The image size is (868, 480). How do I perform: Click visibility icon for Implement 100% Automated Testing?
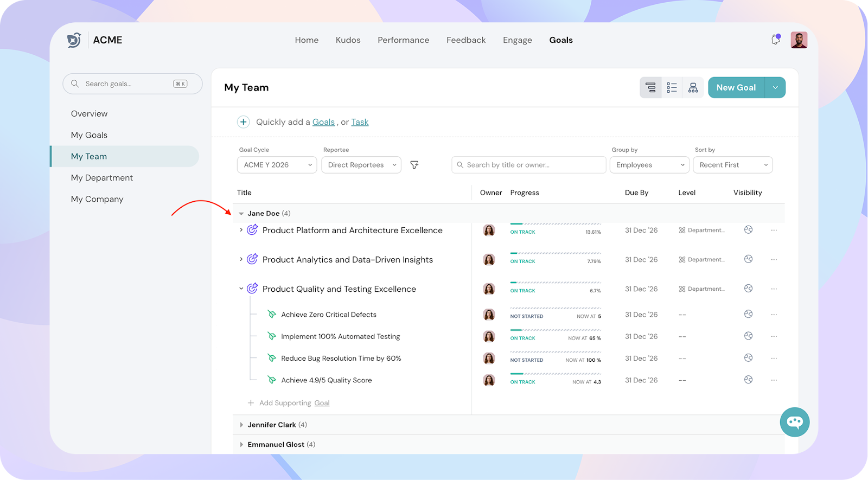click(x=748, y=336)
